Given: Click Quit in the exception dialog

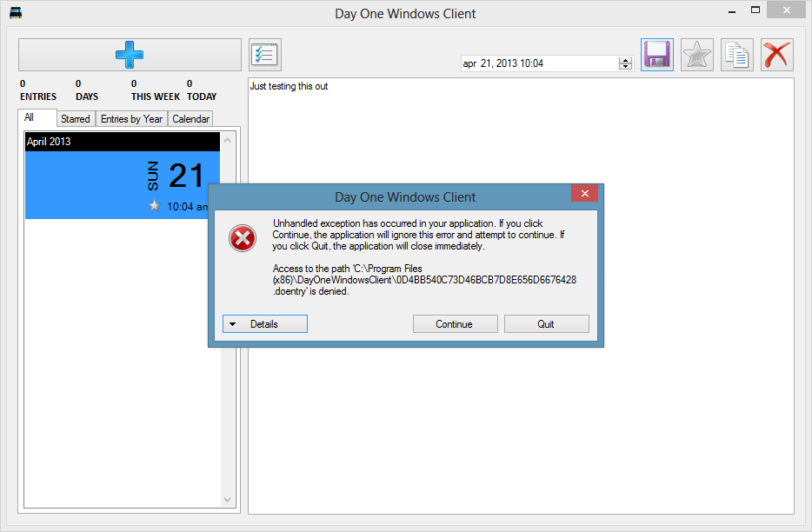Looking at the screenshot, I should (546, 323).
